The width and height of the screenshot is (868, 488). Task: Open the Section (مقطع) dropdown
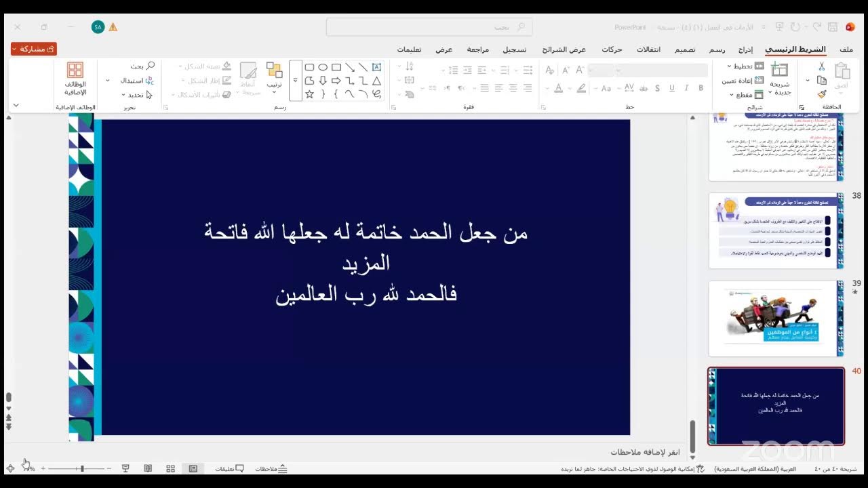(x=748, y=95)
